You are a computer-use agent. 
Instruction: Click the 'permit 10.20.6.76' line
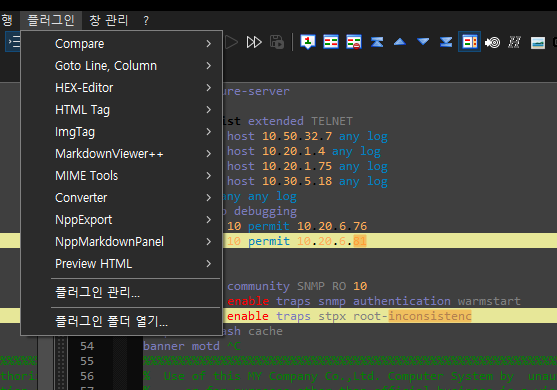(x=297, y=226)
